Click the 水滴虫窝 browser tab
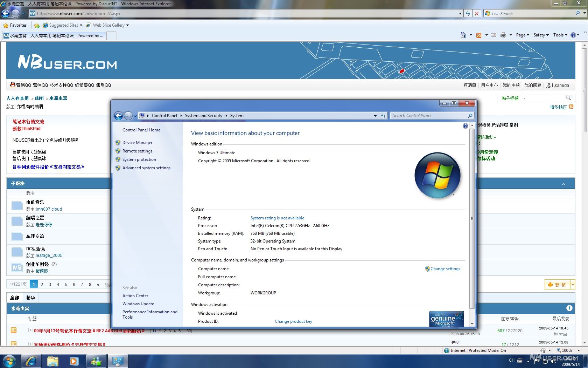 tap(54, 35)
